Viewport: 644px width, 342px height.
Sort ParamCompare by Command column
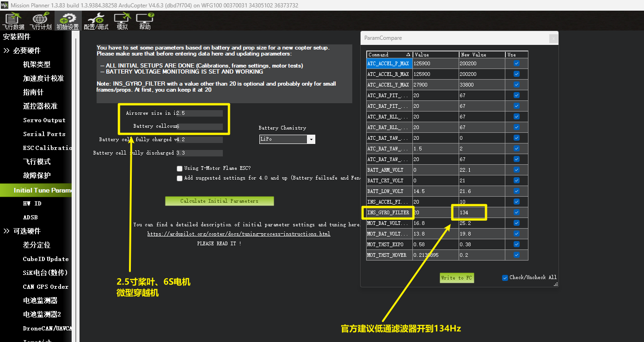[x=389, y=55]
